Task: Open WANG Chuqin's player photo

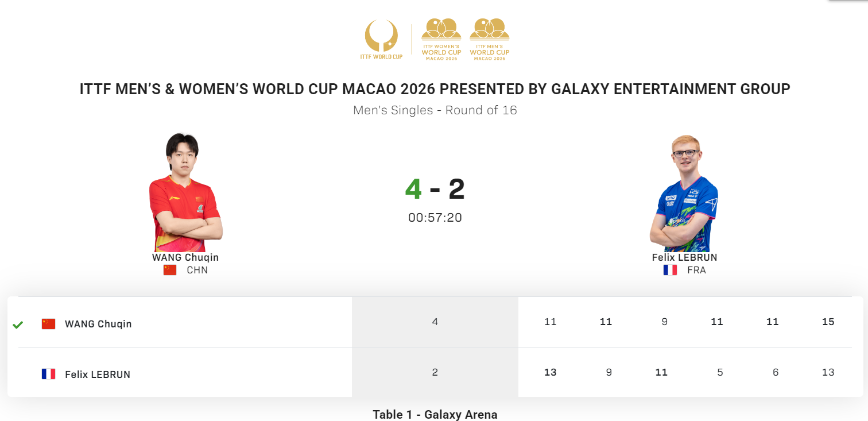Action: click(185, 192)
